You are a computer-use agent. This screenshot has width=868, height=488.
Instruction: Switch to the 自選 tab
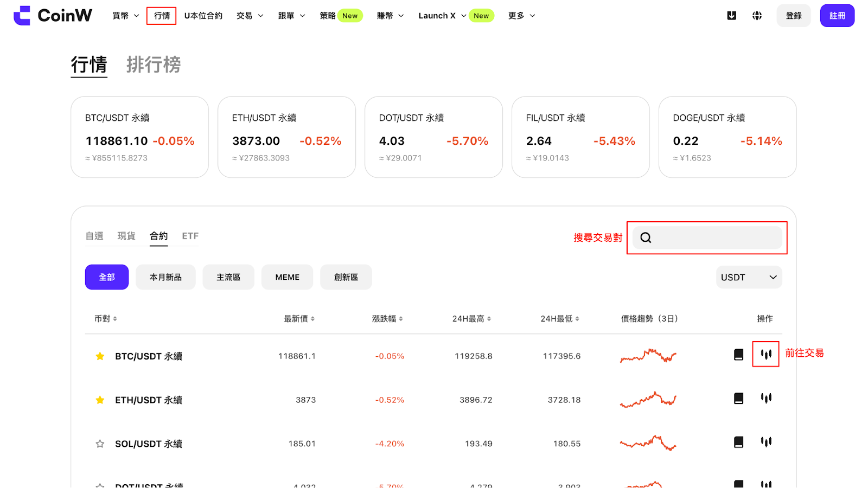(x=94, y=236)
